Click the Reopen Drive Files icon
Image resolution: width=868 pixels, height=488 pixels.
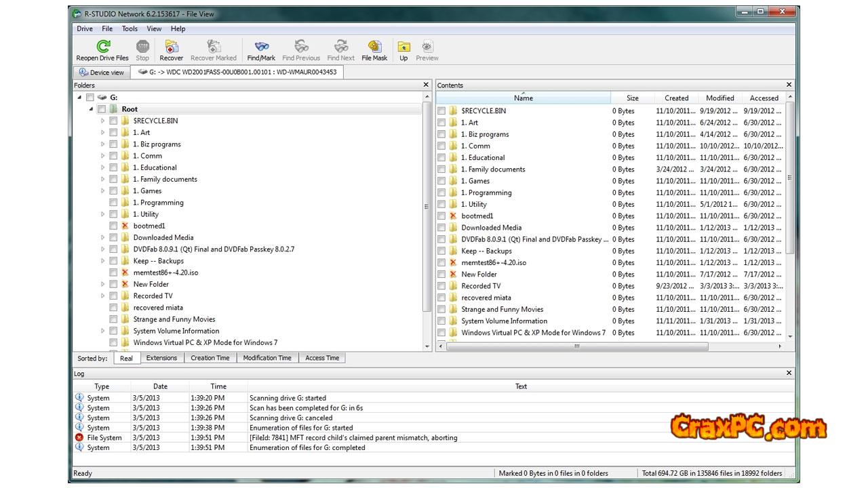[102, 47]
